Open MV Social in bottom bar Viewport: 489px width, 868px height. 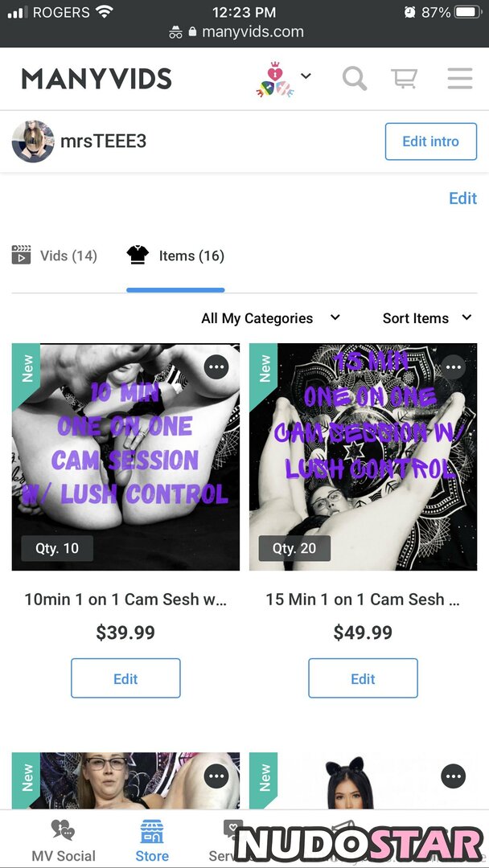point(63,841)
